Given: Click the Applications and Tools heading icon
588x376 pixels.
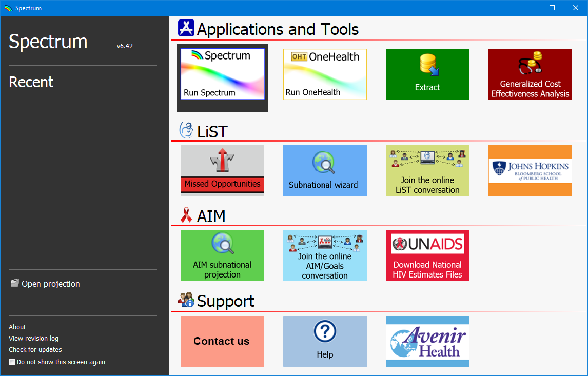Looking at the screenshot, I should point(186,28).
